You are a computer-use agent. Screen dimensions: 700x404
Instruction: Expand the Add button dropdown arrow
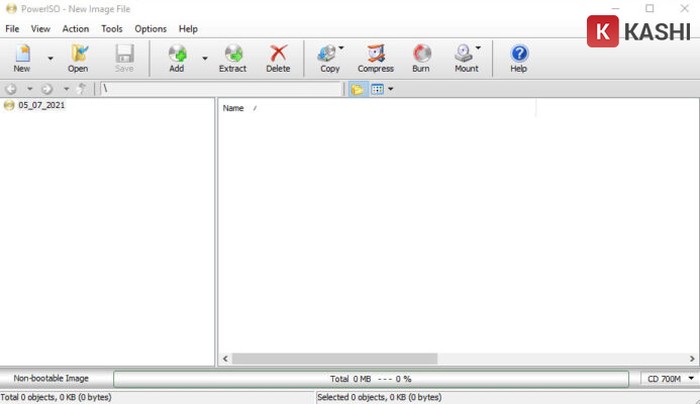point(205,59)
